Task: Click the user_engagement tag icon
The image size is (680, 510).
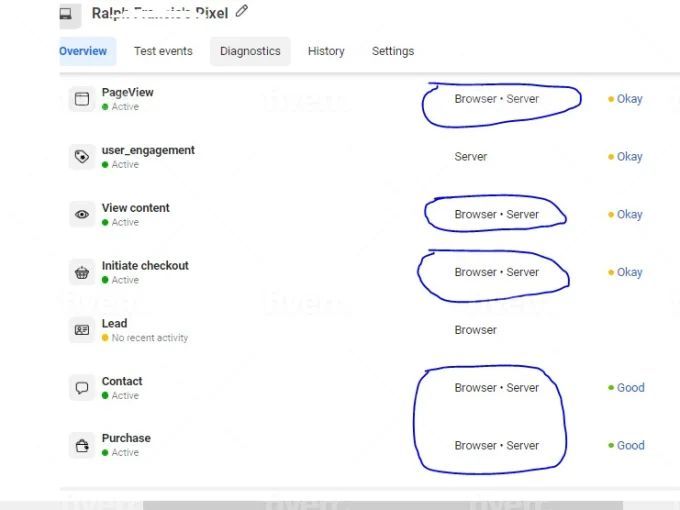Action: pyautogui.click(x=82, y=157)
